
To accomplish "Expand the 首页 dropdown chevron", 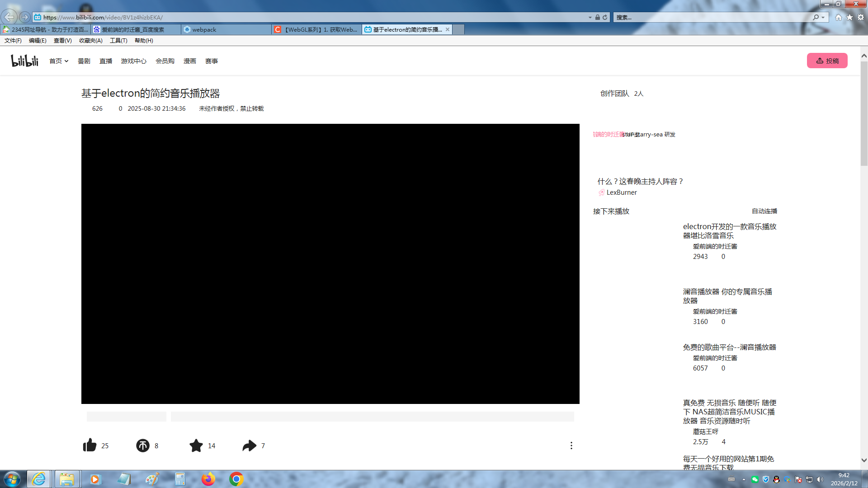I will pyautogui.click(x=66, y=61).
